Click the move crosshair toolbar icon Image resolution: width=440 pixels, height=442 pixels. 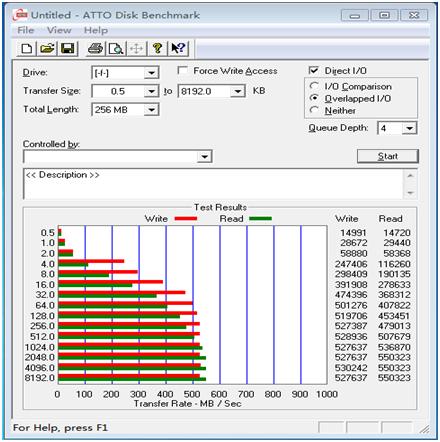click(x=136, y=49)
